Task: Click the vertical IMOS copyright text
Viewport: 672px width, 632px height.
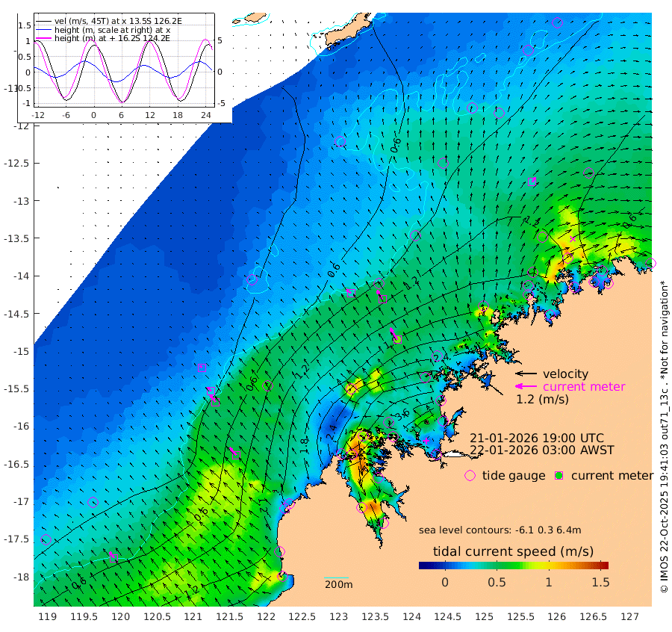Action: click(x=664, y=436)
